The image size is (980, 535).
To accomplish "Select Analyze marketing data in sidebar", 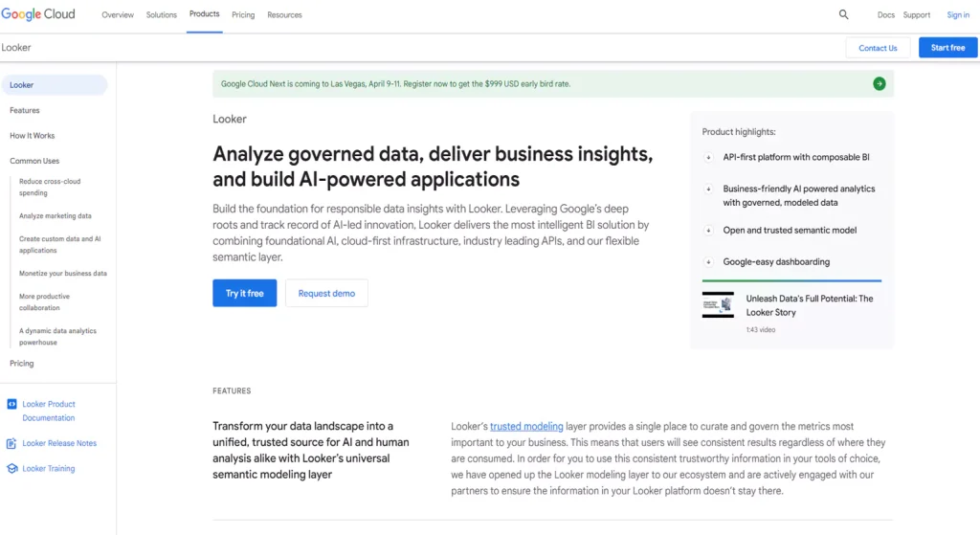I will [x=56, y=216].
